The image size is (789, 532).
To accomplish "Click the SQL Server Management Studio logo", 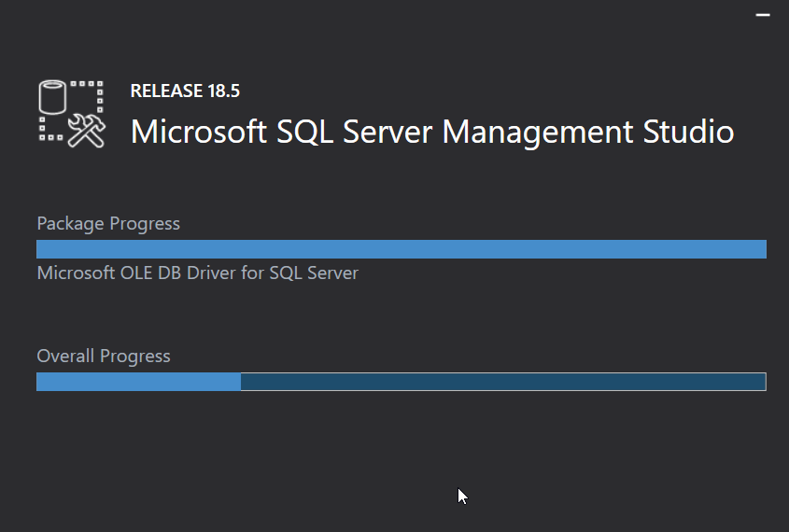I will click(71, 112).
